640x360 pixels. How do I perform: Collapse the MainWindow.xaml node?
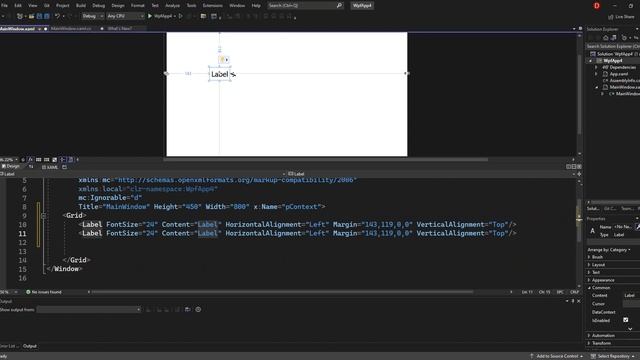[596, 87]
